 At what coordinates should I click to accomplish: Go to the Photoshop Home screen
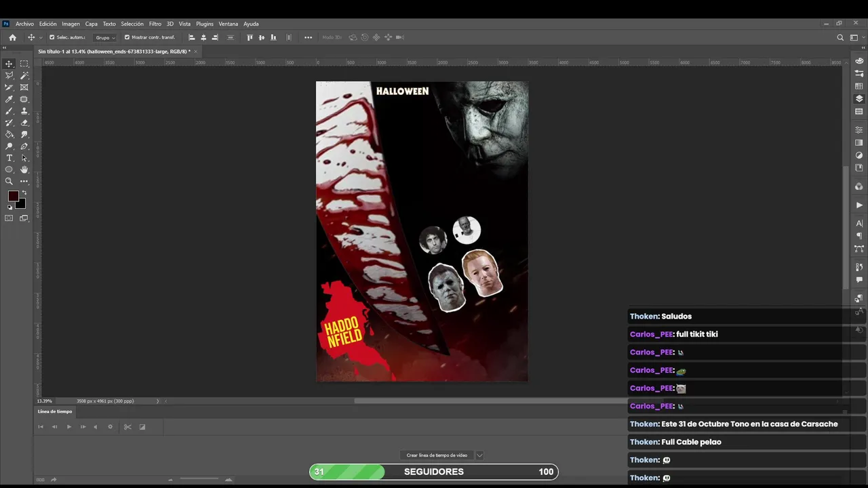pos(12,37)
